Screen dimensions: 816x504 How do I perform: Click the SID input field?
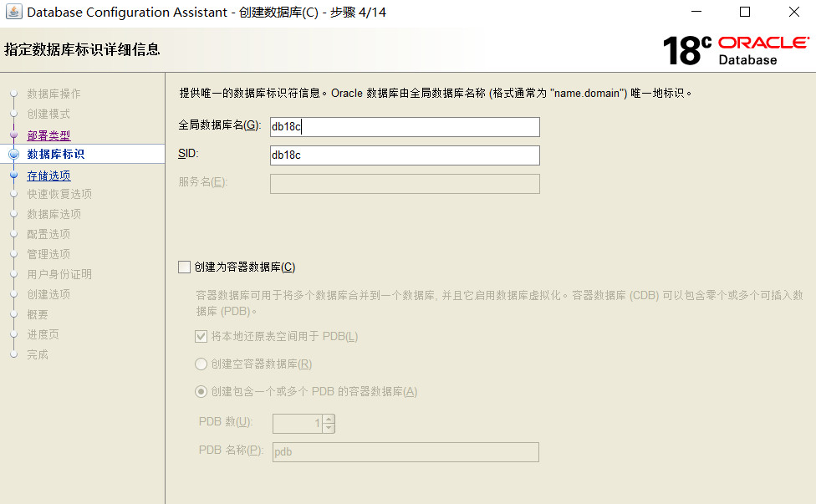405,155
